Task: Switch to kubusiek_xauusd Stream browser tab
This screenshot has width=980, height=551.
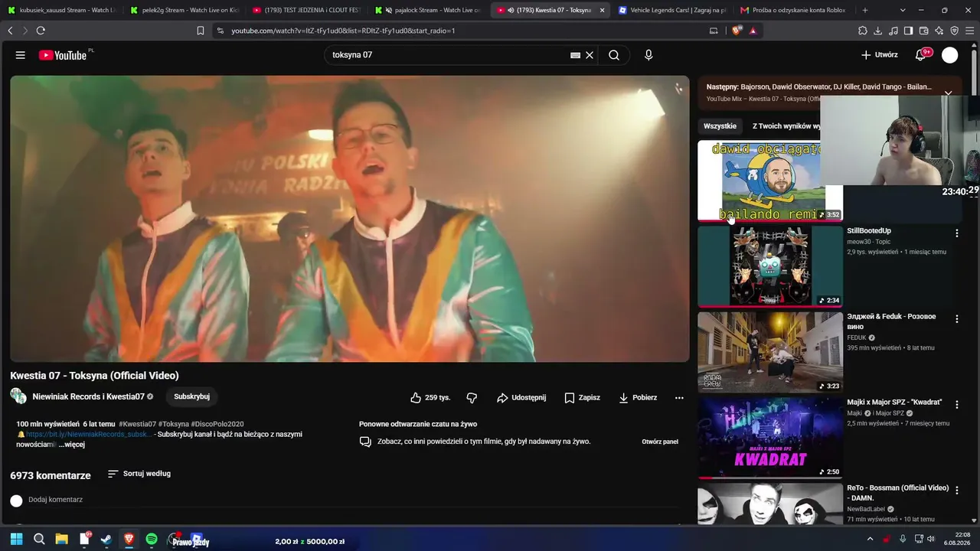Action: click(x=61, y=10)
